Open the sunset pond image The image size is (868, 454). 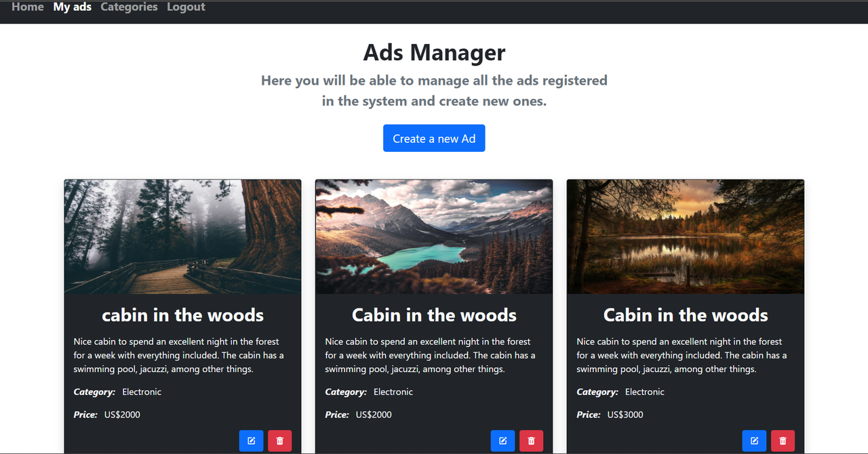[686, 236]
